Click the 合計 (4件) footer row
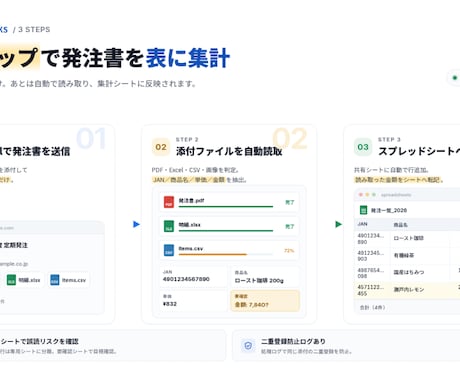Image resolution: width=460 pixels, height=380 pixels. pyautogui.click(x=407, y=307)
